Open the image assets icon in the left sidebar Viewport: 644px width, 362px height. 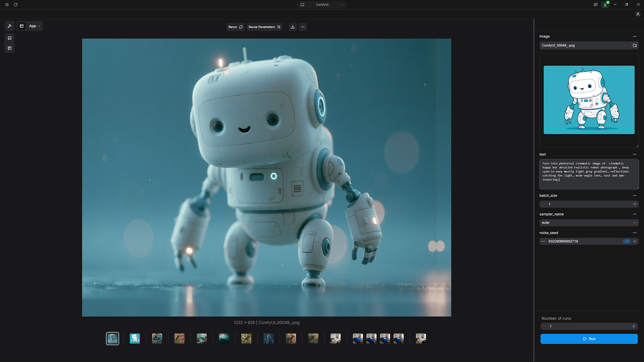pos(9,38)
